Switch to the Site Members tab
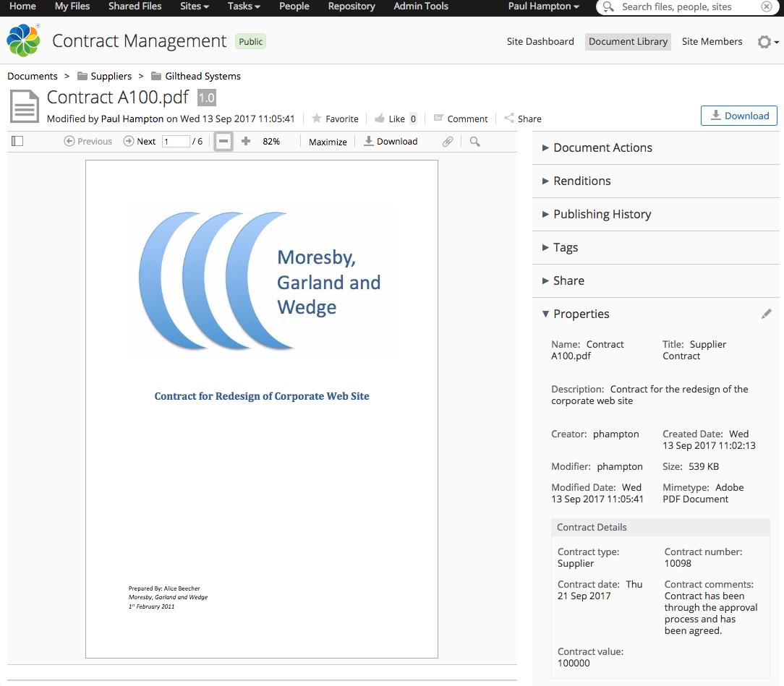This screenshot has width=784, height=686. (x=712, y=42)
